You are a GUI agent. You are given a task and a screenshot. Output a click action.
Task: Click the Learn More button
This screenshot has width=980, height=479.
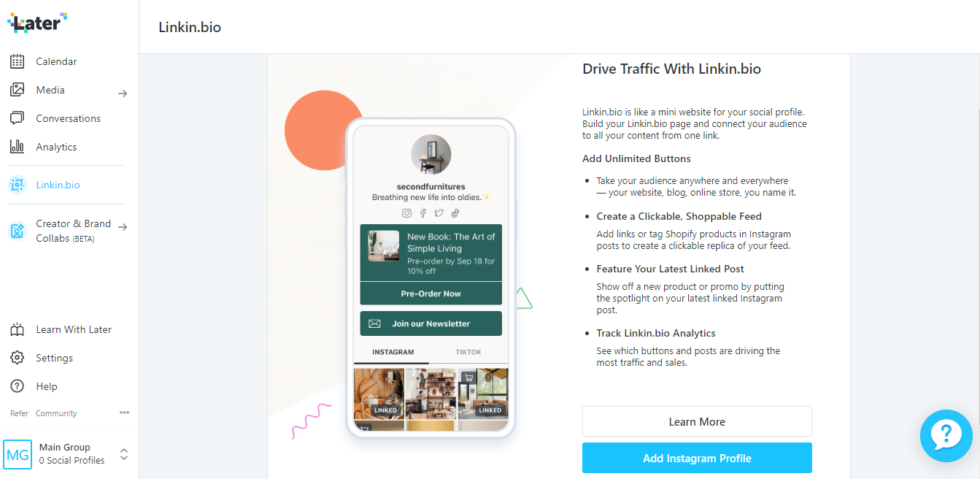point(697,421)
